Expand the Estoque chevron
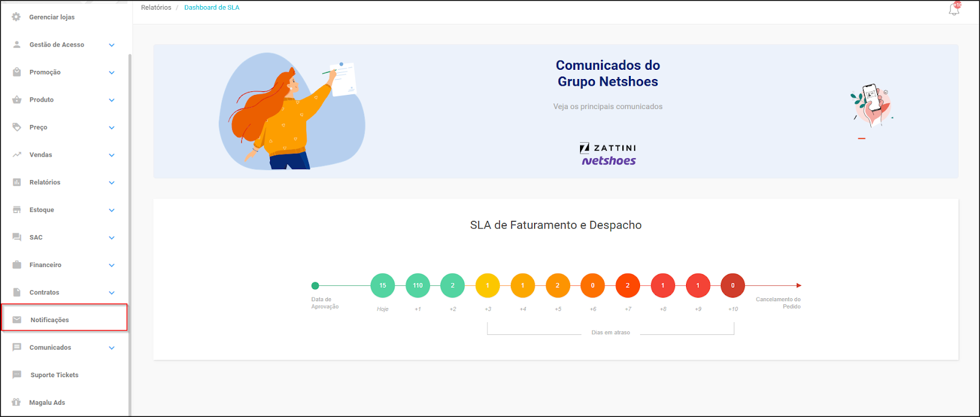 tap(111, 211)
